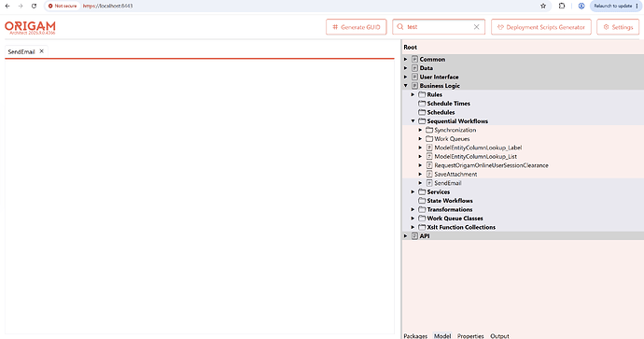Collapse the Business Logic node
Screen dimensions: 644x339
point(406,86)
